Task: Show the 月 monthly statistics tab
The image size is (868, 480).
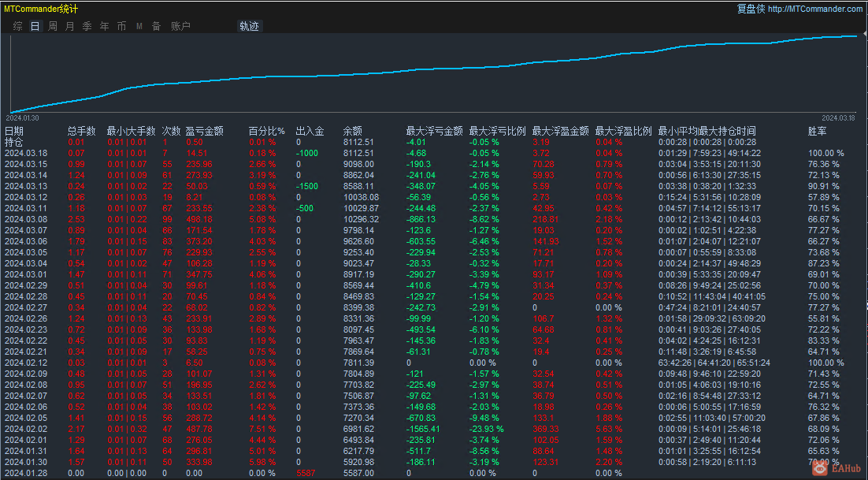Action: [x=70, y=26]
